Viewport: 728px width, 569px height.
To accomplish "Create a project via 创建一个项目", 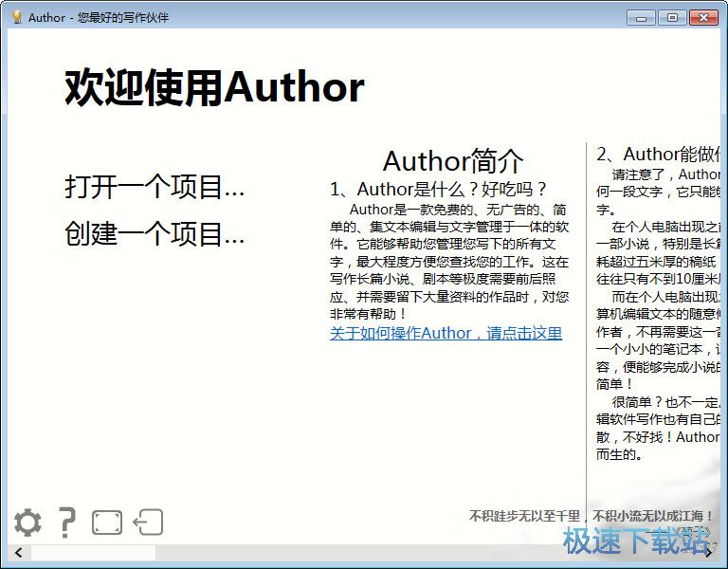I will 155,233.
